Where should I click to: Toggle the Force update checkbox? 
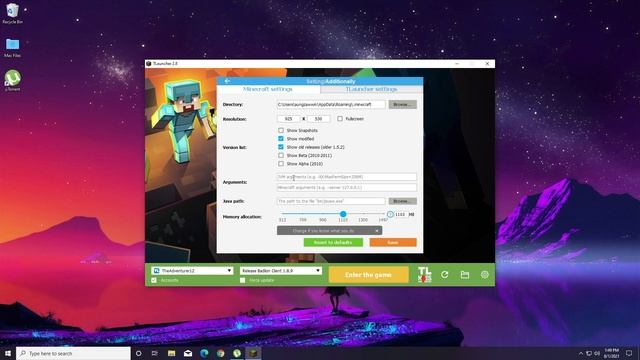243,280
